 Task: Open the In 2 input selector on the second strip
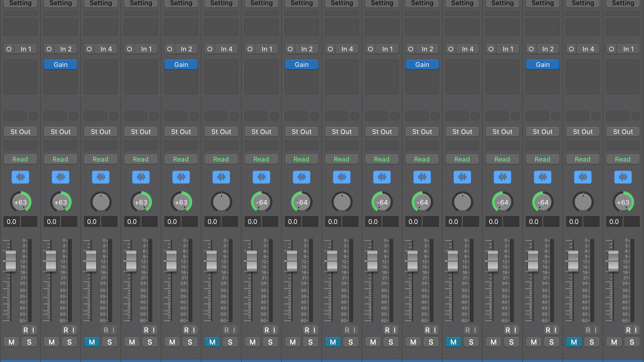(66, 49)
